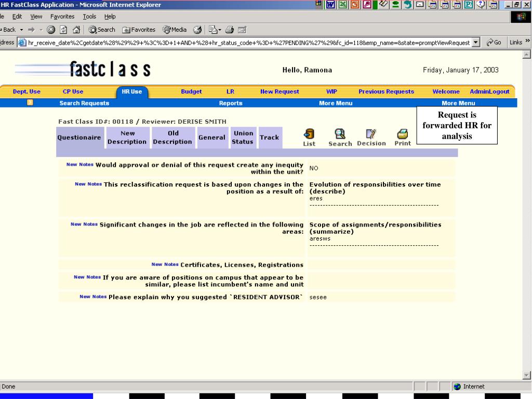Click the Edit page icon in the IE toolbar
532x399 pixels.
[x=242, y=30]
